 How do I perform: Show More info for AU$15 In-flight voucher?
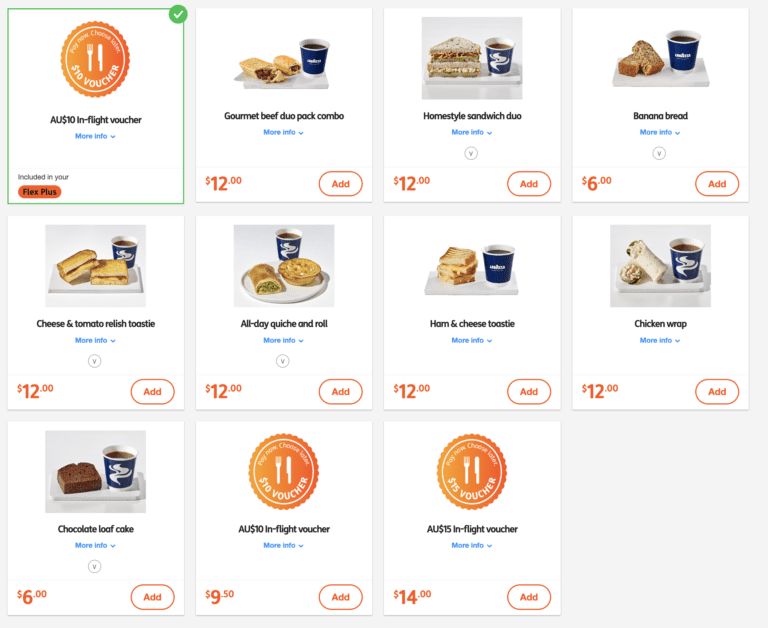[472, 545]
